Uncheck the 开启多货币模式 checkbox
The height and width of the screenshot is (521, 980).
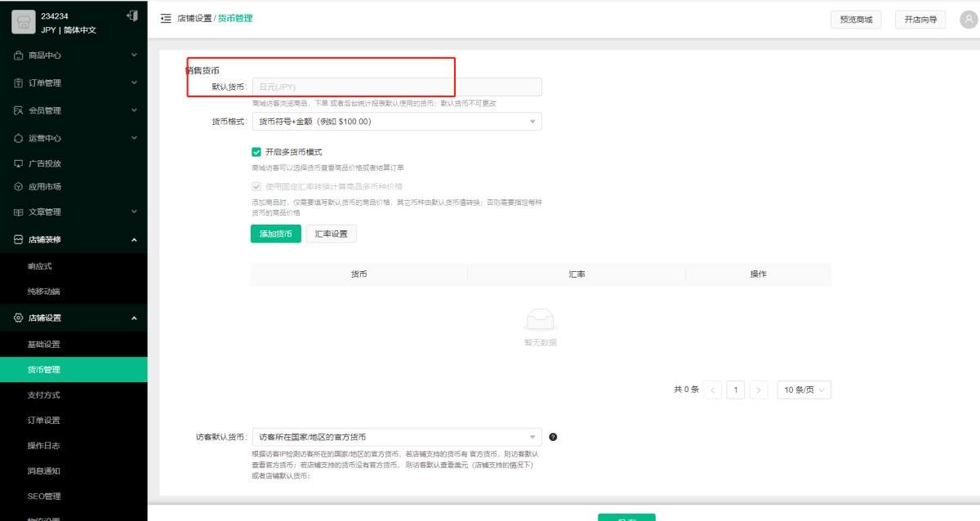pos(256,152)
